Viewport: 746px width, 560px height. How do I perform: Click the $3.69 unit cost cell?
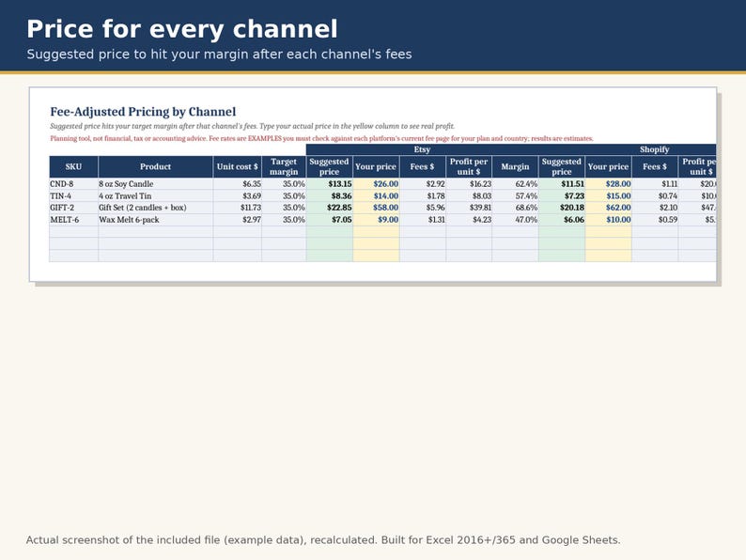(x=238, y=195)
